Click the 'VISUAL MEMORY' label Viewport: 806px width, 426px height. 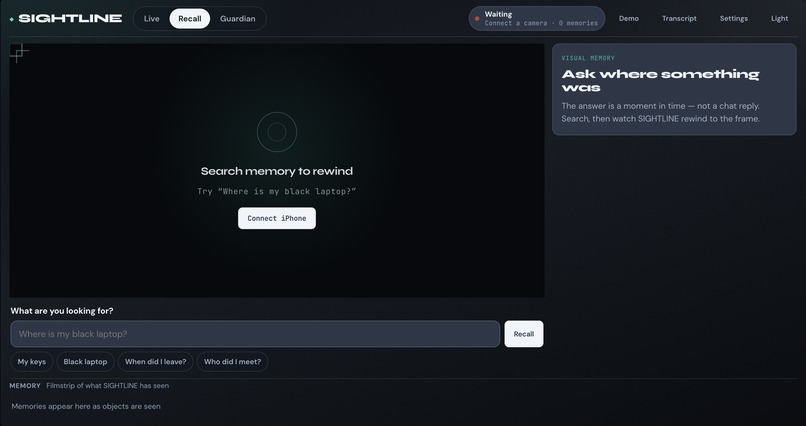588,58
